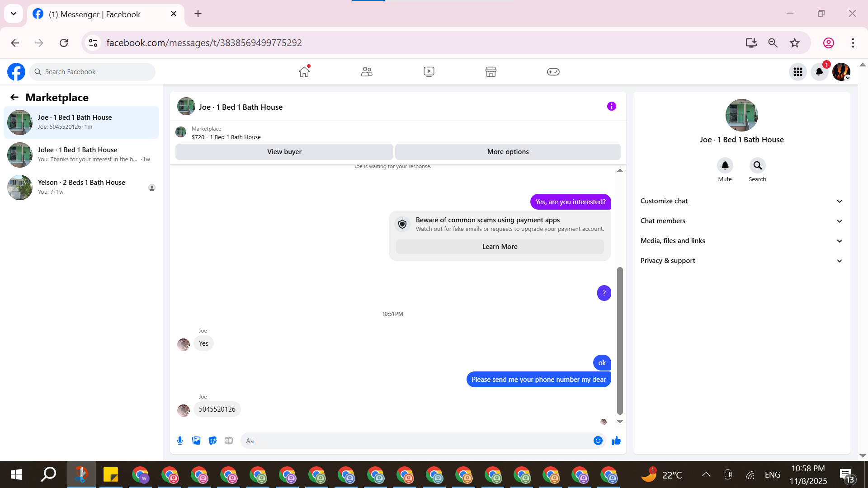Click the chat scrollbar thumb

coord(620,341)
